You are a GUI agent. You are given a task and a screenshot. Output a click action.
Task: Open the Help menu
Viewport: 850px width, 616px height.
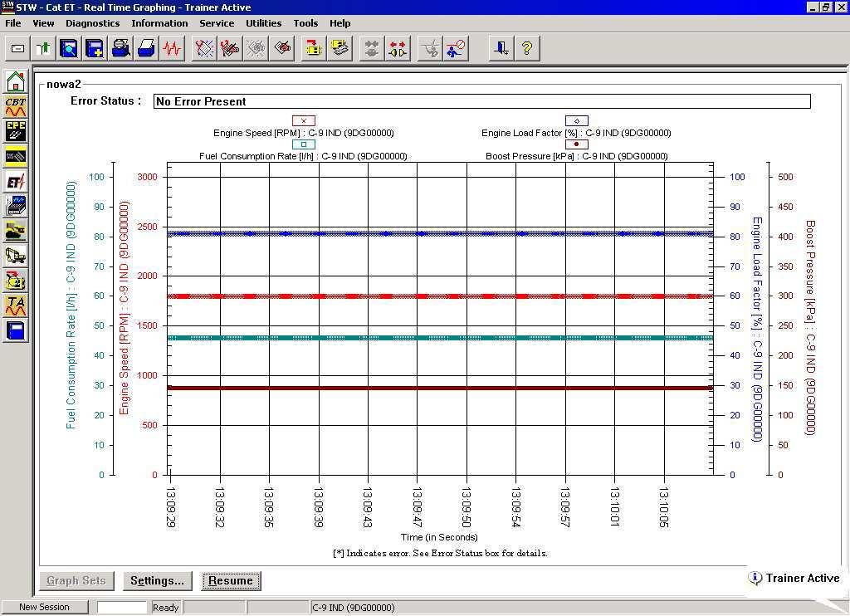coord(340,23)
